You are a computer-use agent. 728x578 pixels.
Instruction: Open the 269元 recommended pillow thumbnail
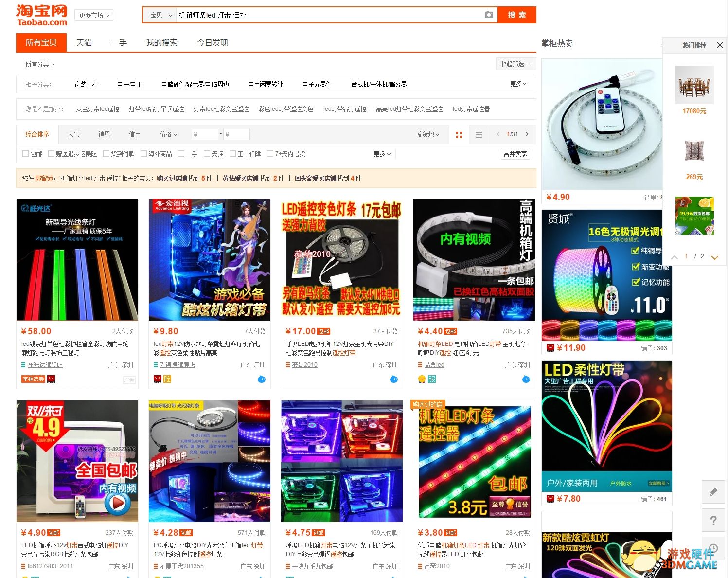694,150
